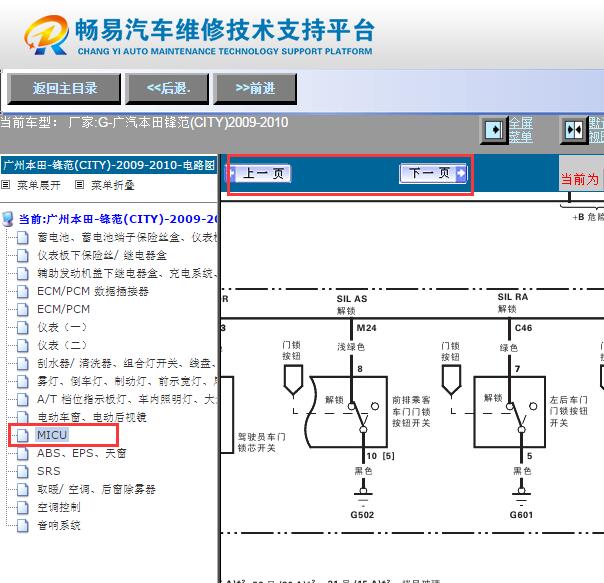
Task: Open ABS、EPS、天窗 entry
Action: [x=82, y=453]
